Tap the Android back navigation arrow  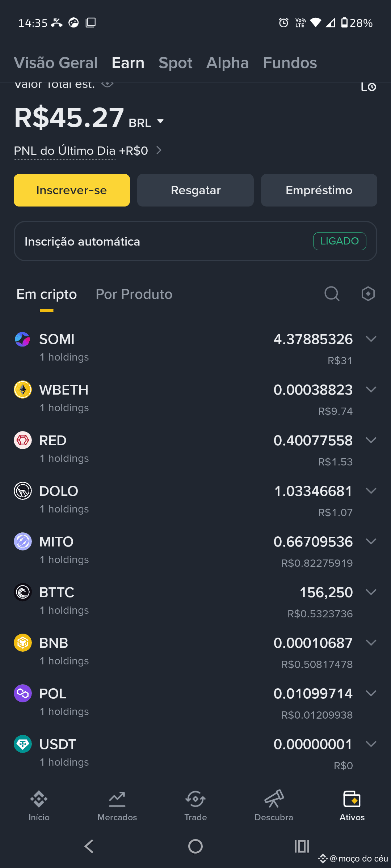click(89, 846)
